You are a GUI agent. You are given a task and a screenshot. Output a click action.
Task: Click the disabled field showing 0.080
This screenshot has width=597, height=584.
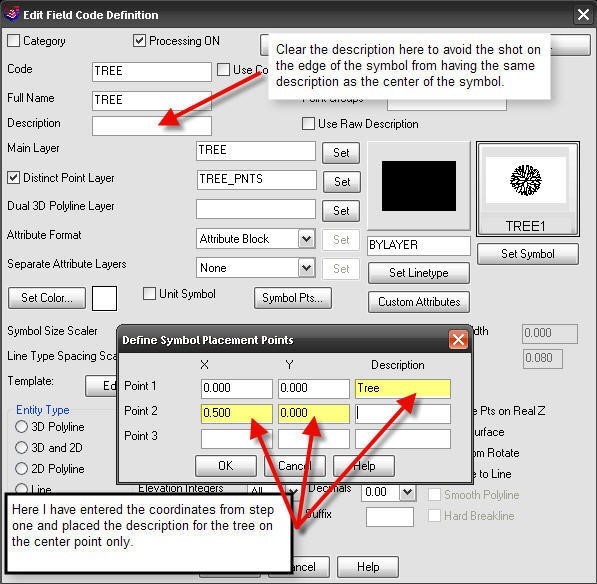(543, 359)
